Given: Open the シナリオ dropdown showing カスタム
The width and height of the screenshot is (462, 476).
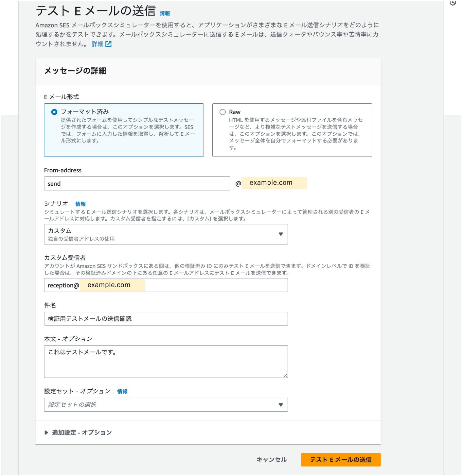Looking at the screenshot, I should point(166,234).
